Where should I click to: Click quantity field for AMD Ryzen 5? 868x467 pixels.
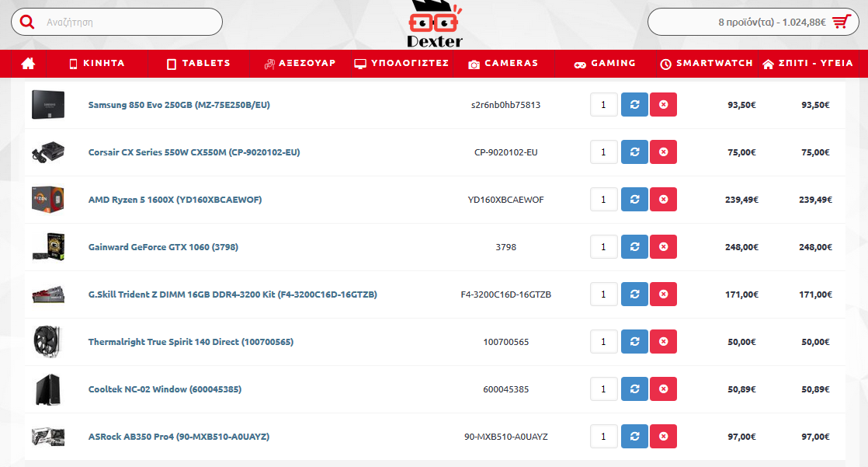pyautogui.click(x=604, y=200)
